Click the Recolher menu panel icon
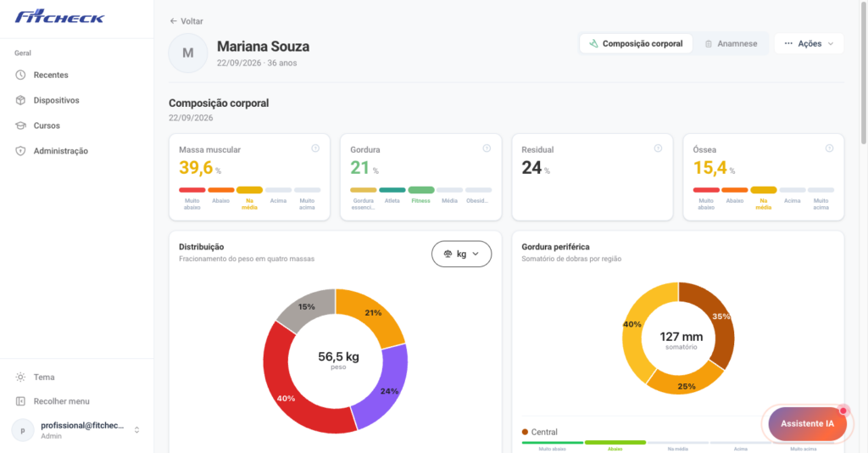This screenshot has width=868, height=453. [x=20, y=401]
